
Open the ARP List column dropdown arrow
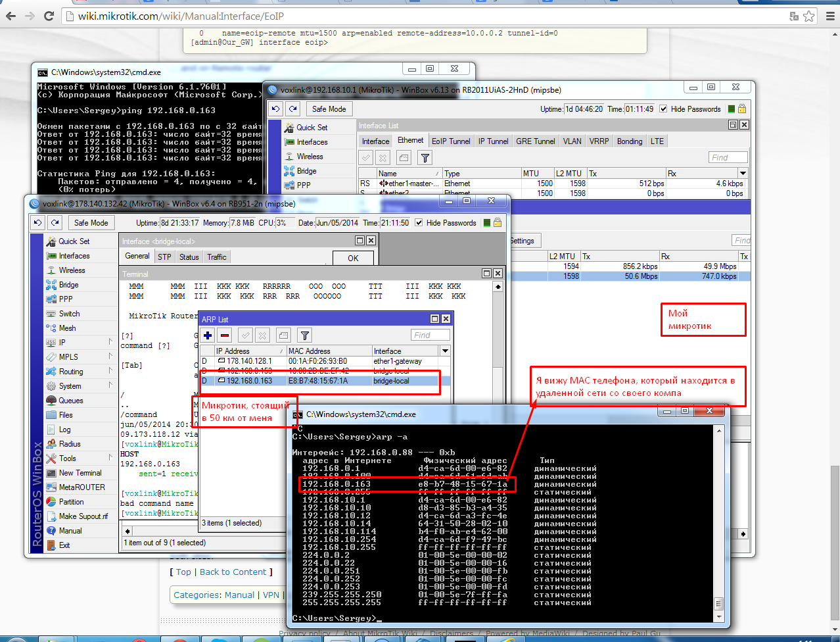445,351
